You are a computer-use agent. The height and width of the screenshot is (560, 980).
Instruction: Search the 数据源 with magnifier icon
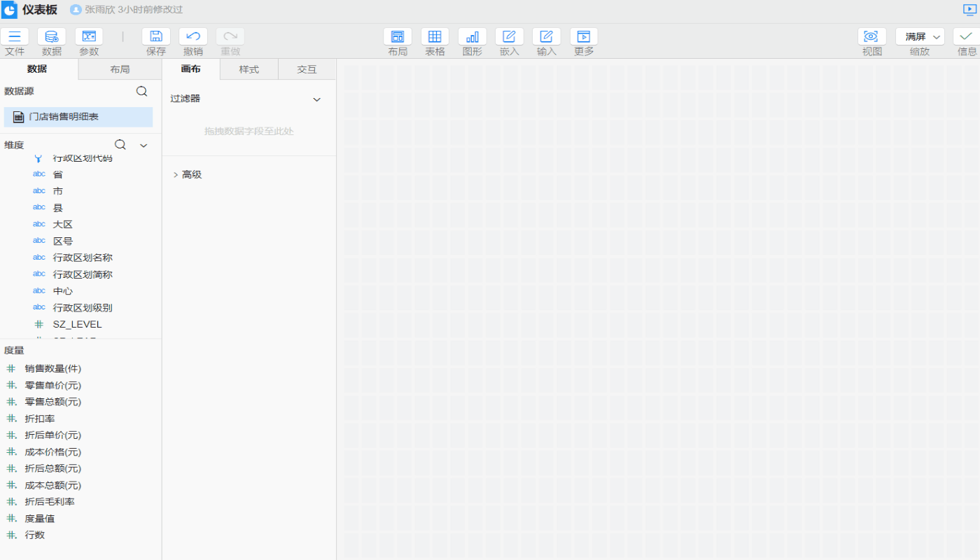141,91
